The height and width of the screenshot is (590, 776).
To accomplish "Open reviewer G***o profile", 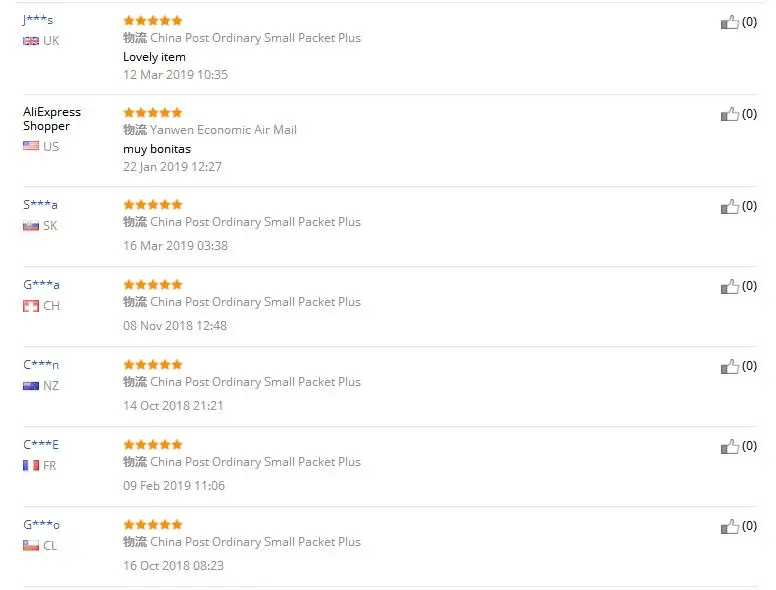I will [41, 524].
